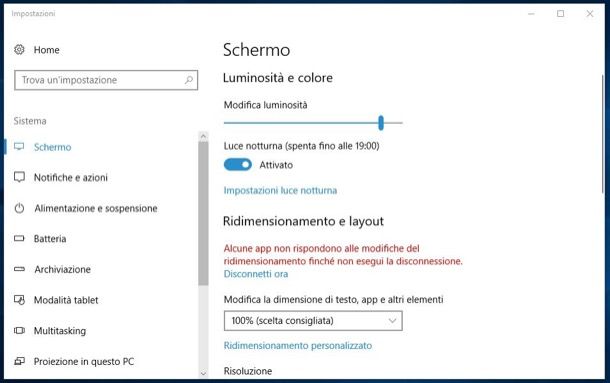Select the Multitasking icon
The image size is (610, 383).
pos(19,330)
